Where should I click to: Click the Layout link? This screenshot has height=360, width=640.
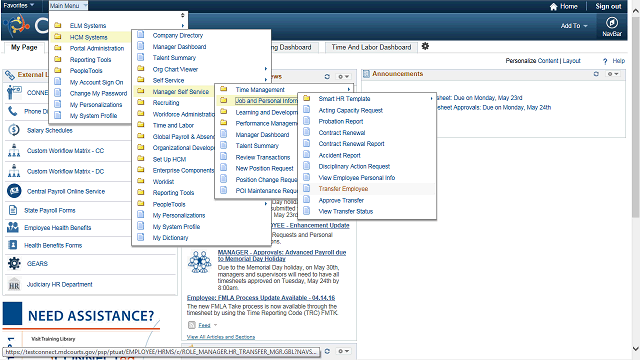571,60
